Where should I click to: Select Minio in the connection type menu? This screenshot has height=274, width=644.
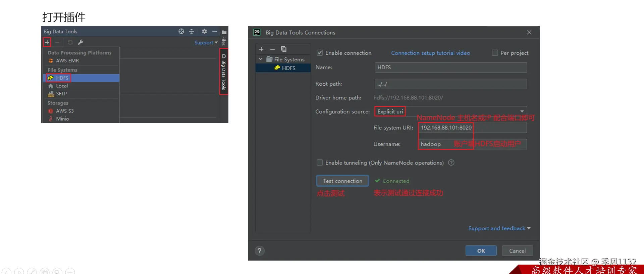(x=81, y=119)
